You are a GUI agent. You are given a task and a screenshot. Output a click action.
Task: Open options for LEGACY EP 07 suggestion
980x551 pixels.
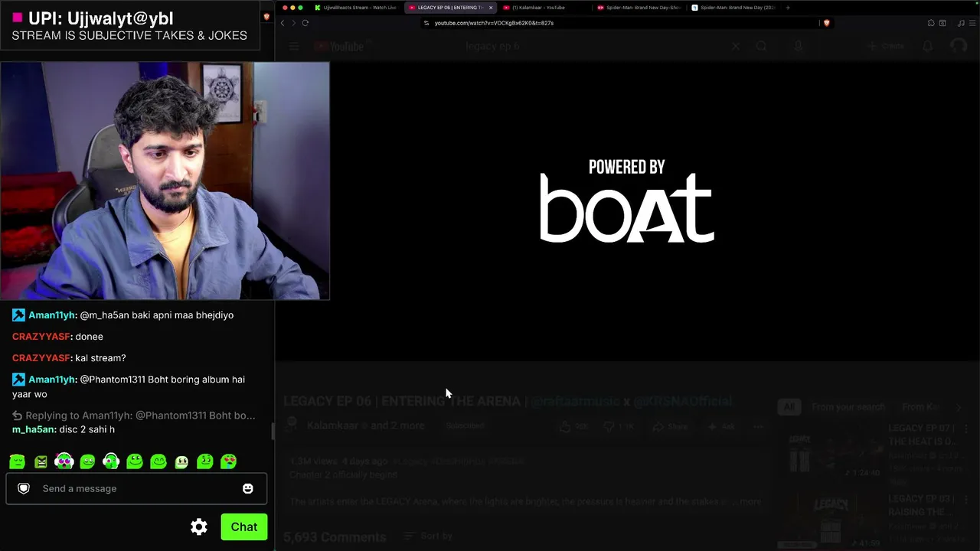[966, 429]
